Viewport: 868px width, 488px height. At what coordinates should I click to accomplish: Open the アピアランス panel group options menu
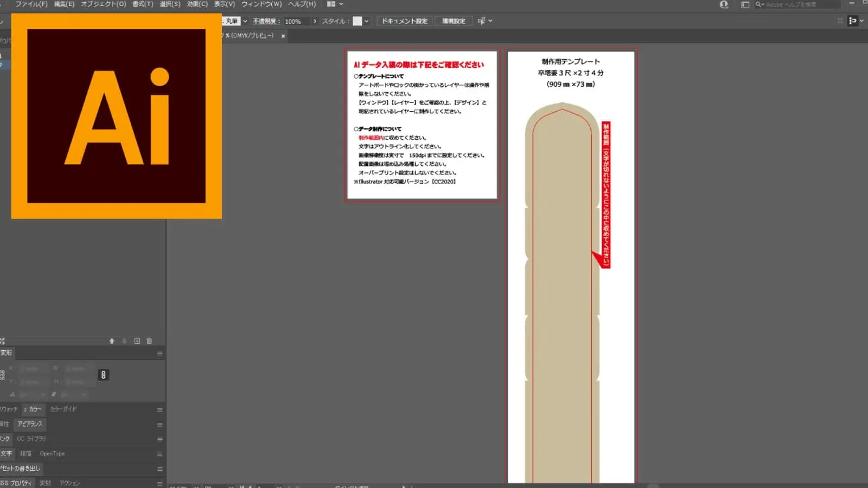tap(159, 425)
